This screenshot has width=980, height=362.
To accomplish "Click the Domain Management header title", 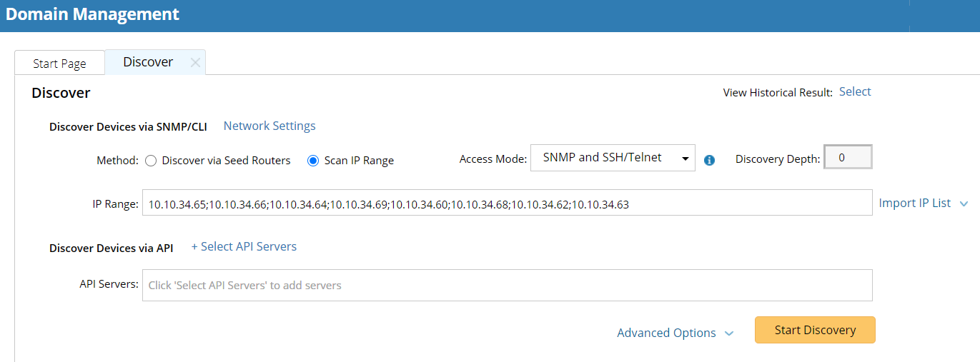I will tap(92, 14).
